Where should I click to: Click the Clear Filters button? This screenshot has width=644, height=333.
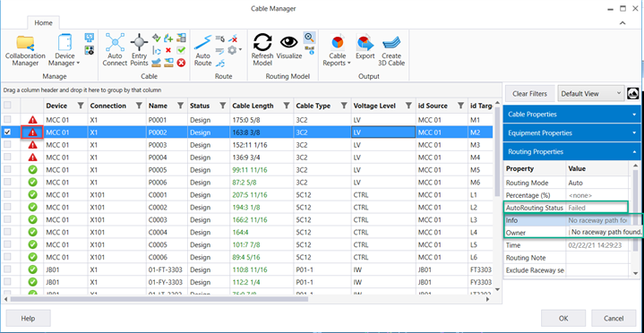[530, 94]
